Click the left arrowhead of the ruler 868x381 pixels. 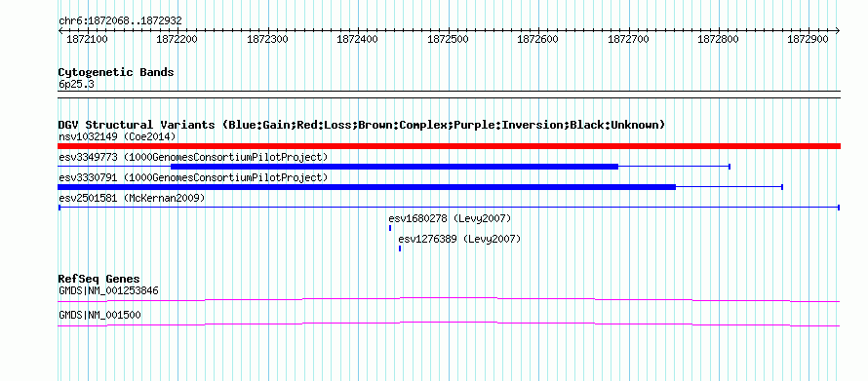[60, 30]
